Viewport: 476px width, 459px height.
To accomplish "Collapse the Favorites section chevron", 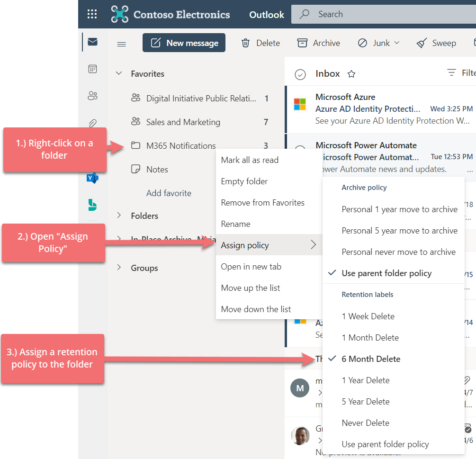I will [119, 73].
